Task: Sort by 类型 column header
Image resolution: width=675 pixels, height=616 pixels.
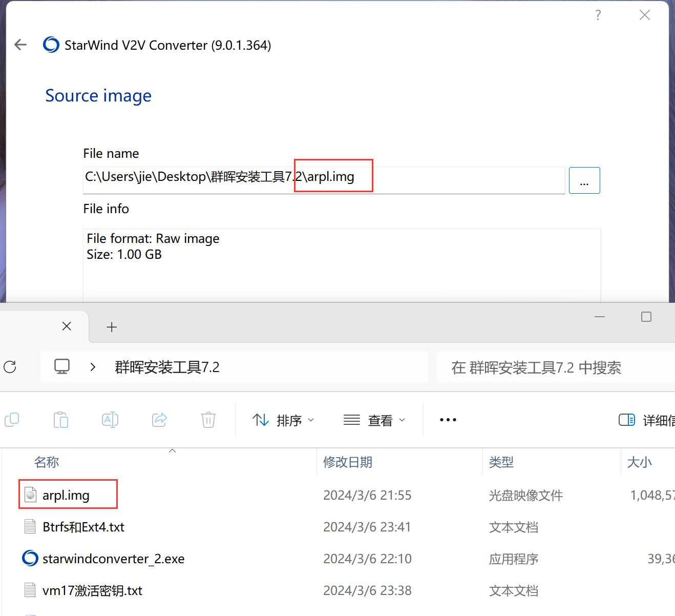Action: click(x=501, y=462)
